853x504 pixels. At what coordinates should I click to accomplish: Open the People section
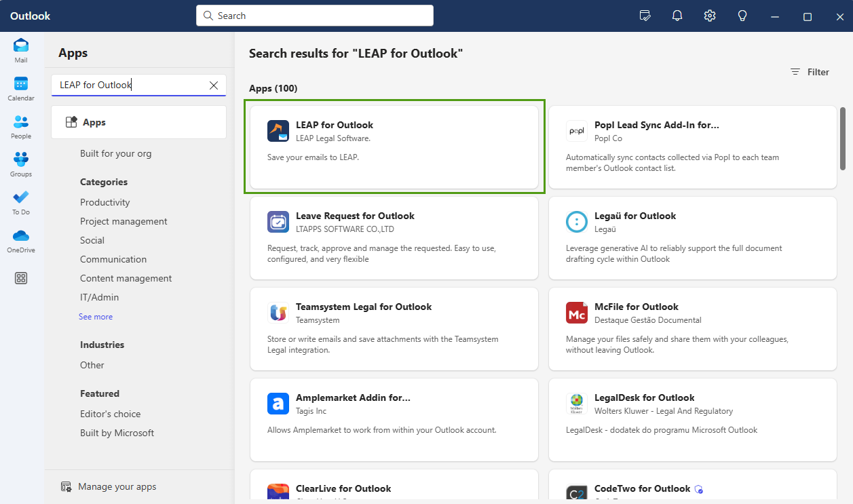20,125
